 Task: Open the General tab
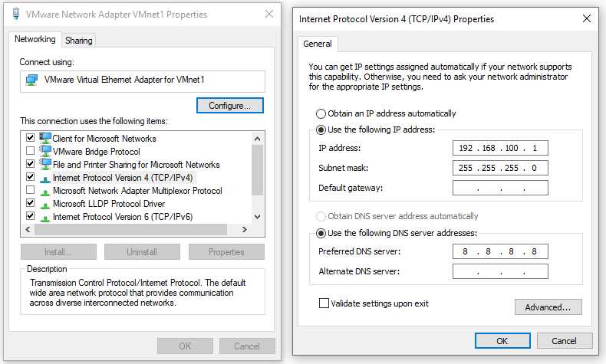click(x=318, y=44)
